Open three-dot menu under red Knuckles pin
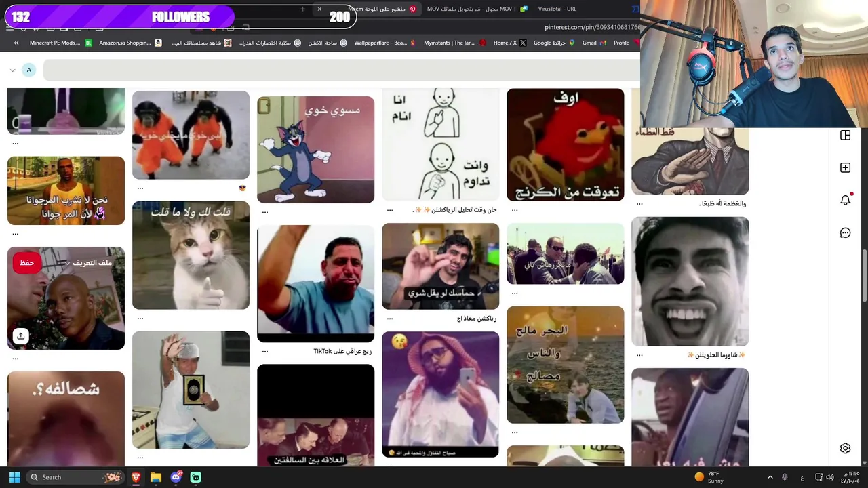Viewport: 868px width, 488px height. click(x=515, y=210)
